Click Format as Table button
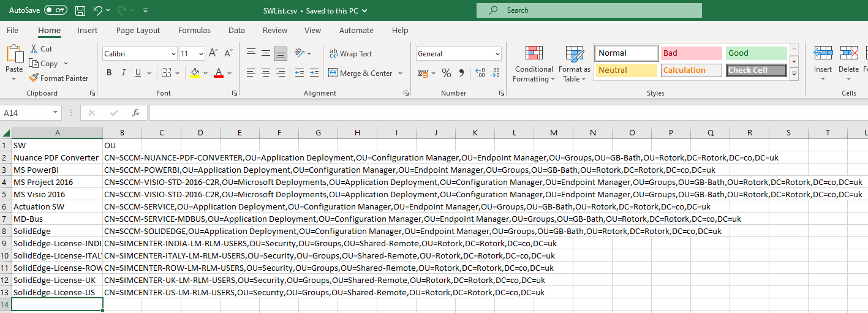The height and width of the screenshot is (313, 868). click(575, 64)
